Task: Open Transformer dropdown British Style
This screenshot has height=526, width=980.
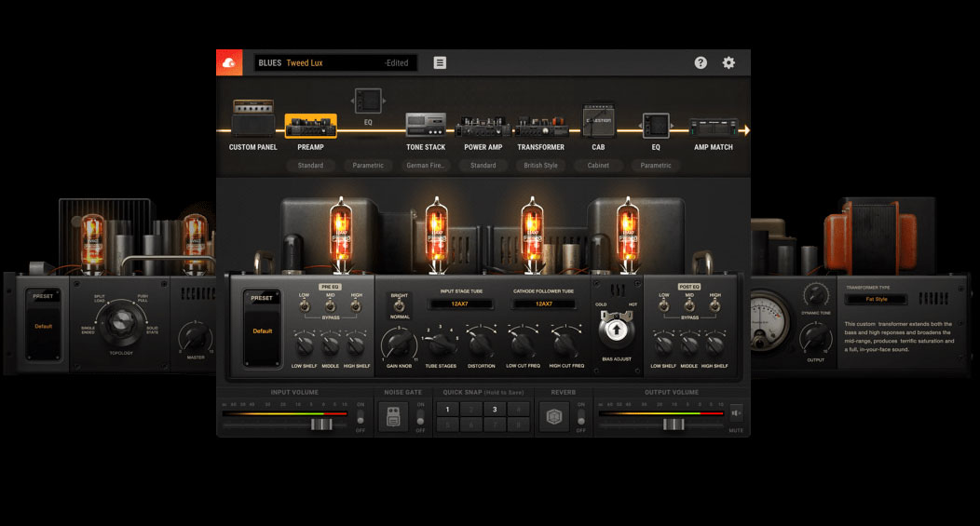Action: pyautogui.click(x=540, y=166)
